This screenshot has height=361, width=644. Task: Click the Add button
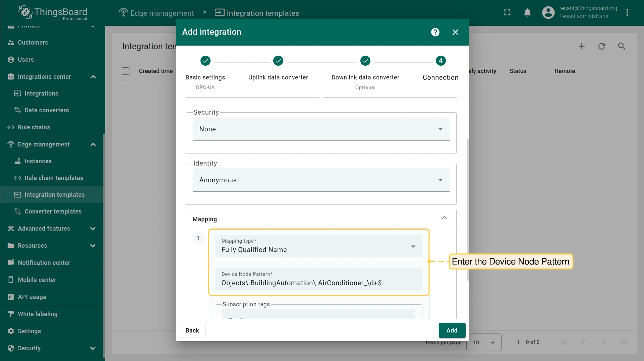coord(452,330)
